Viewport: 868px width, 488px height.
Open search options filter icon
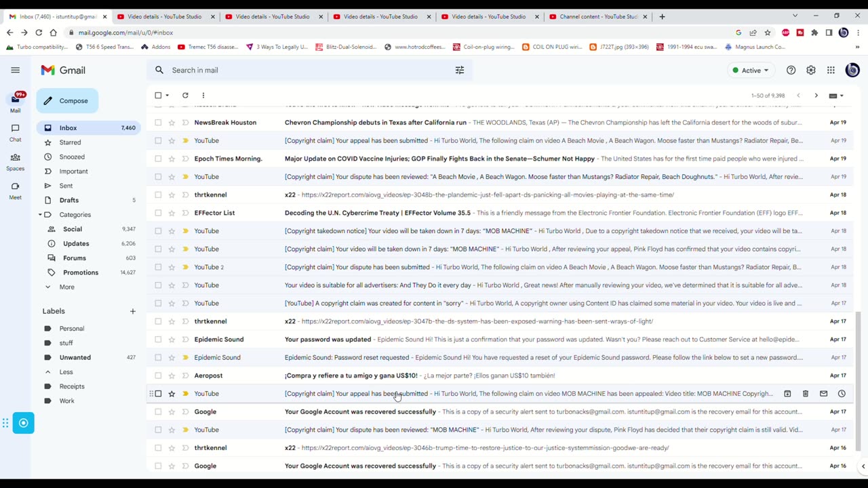(460, 70)
